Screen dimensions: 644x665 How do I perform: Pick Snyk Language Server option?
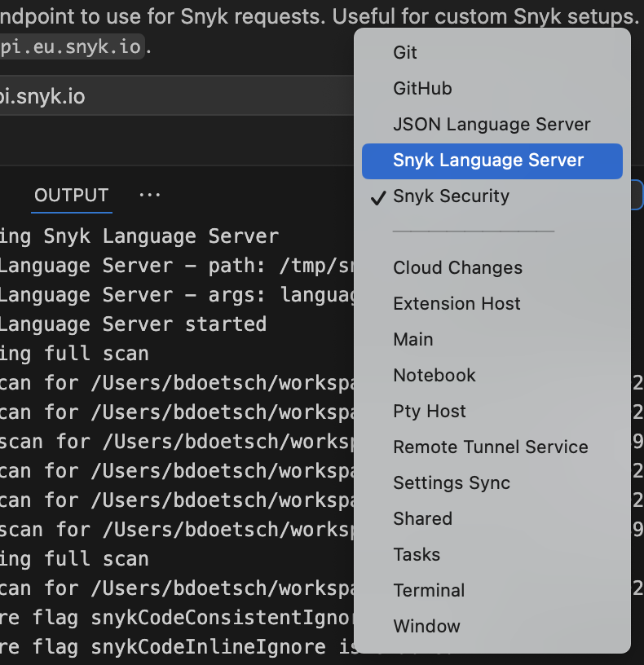tap(488, 160)
